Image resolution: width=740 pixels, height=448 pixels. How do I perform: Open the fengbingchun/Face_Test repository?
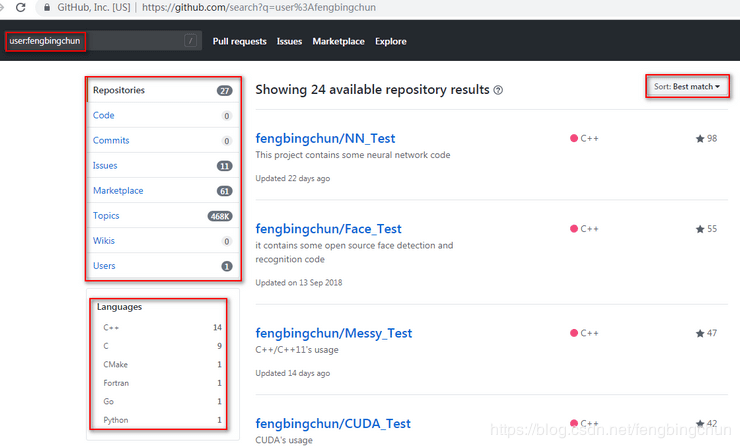tap(328, 229)
